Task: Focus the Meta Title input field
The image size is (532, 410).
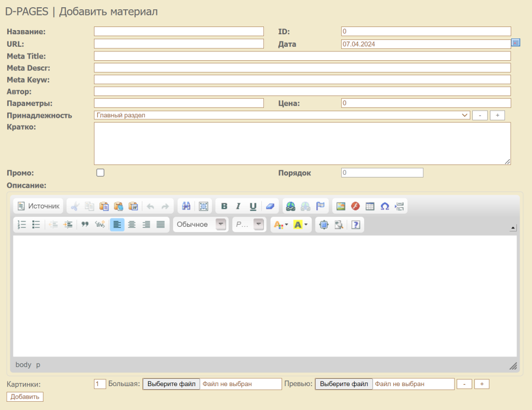Action: pyautogui.click(x=302, y=56)
